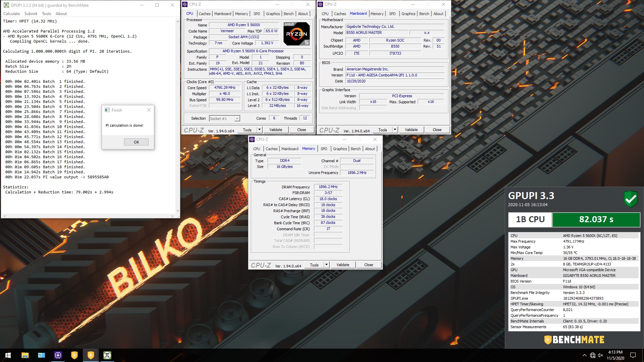
Task: Click the BIOS Version F11d row
Action: pos(574,281)
